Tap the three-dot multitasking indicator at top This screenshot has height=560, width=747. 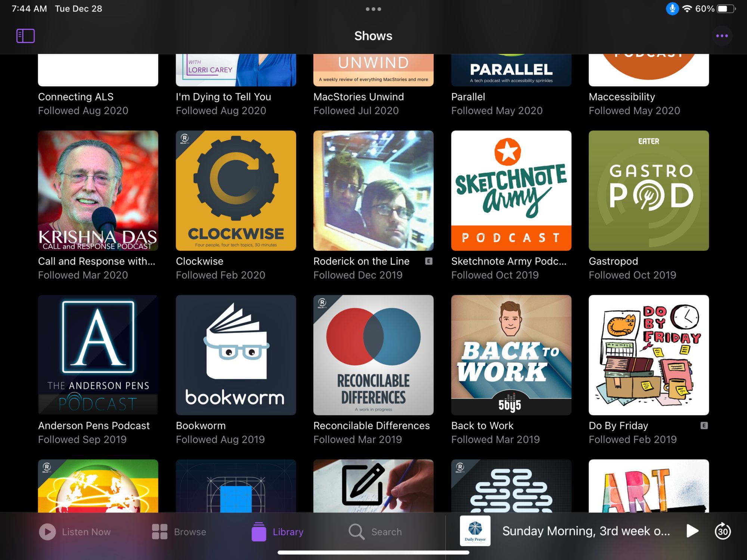coord(373,9)
